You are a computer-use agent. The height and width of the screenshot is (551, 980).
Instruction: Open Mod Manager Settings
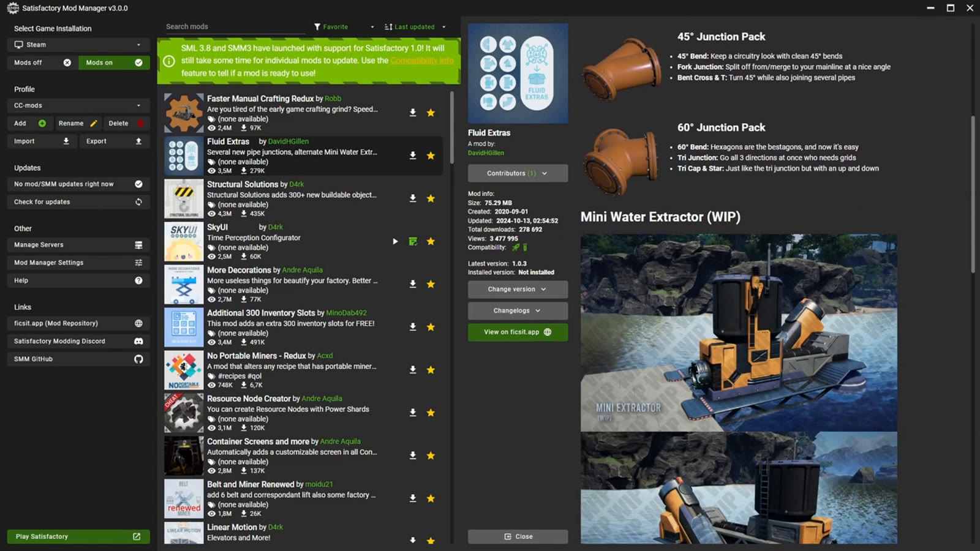tap(78, 263)
